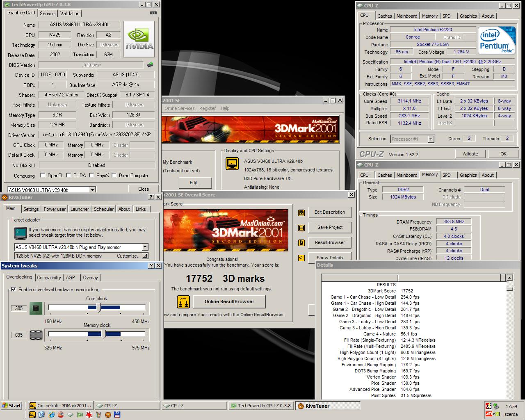Disable driver-level hardware overclocking checkbox
The height and width of the screenshot is (420, 525).
14,290
